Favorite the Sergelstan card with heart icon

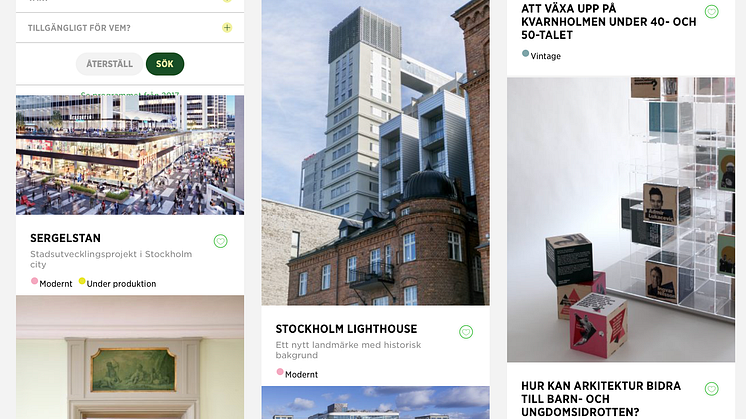click(x=220, y=241)
